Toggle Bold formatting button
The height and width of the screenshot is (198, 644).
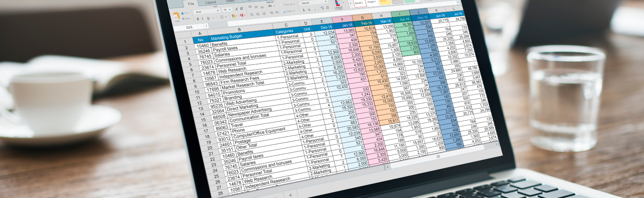[198, 19]
